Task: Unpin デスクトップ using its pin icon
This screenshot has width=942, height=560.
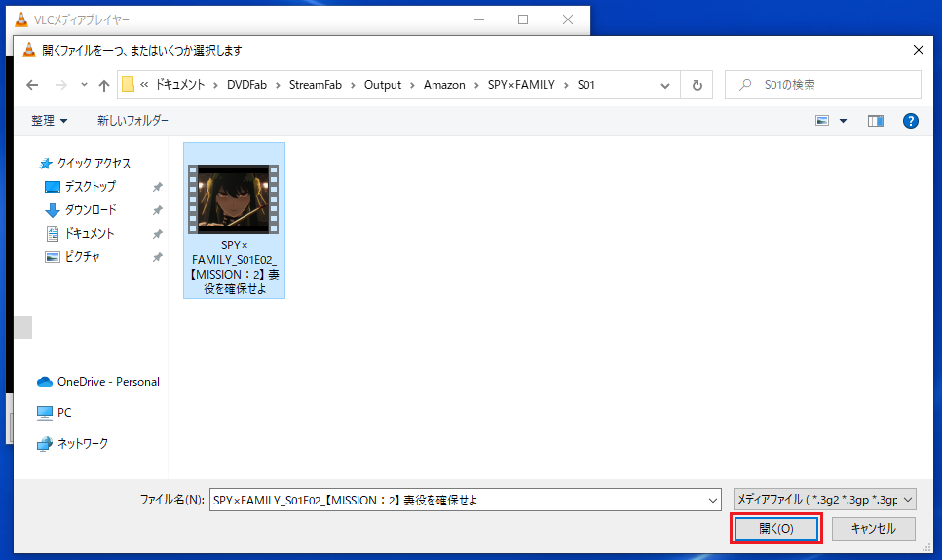Action: click(158, 187)
